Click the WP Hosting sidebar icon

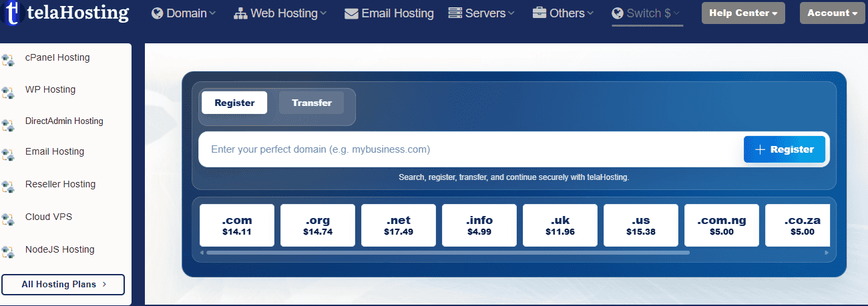click(x=8, y=92)
